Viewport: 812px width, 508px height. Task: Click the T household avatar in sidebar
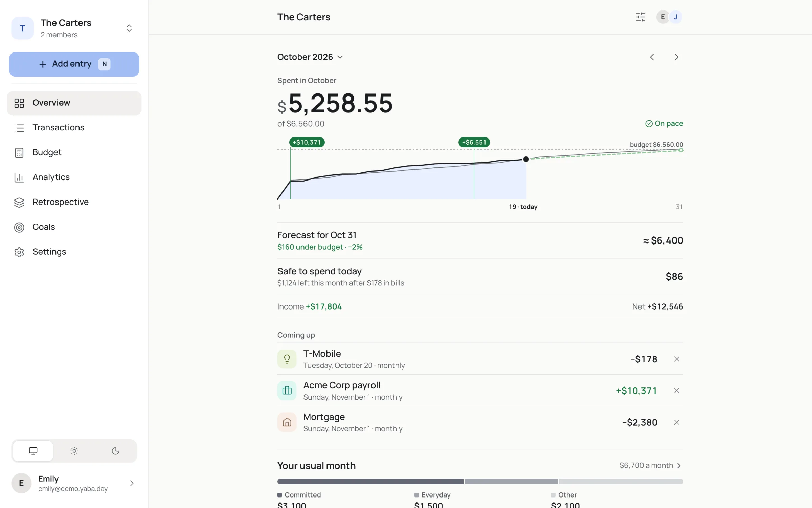(x=22, y=28)
